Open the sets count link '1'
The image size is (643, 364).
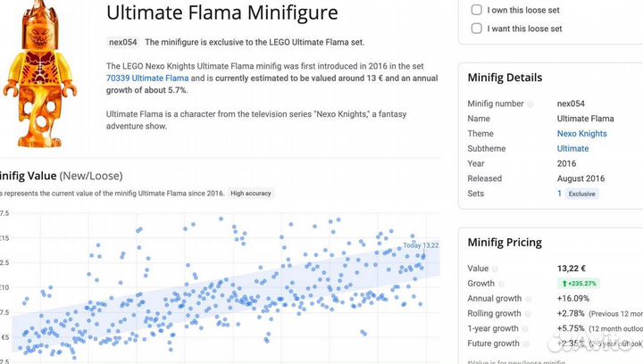tap(559, 194)
